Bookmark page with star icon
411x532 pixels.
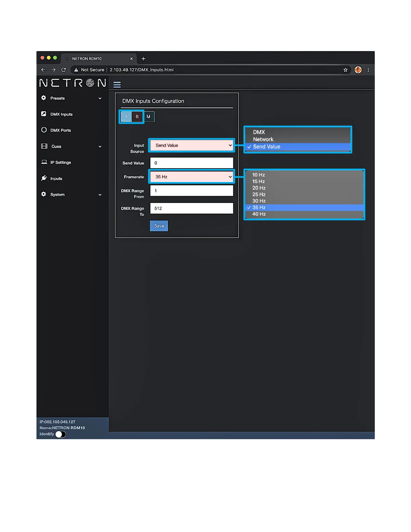tap(345, 70)
